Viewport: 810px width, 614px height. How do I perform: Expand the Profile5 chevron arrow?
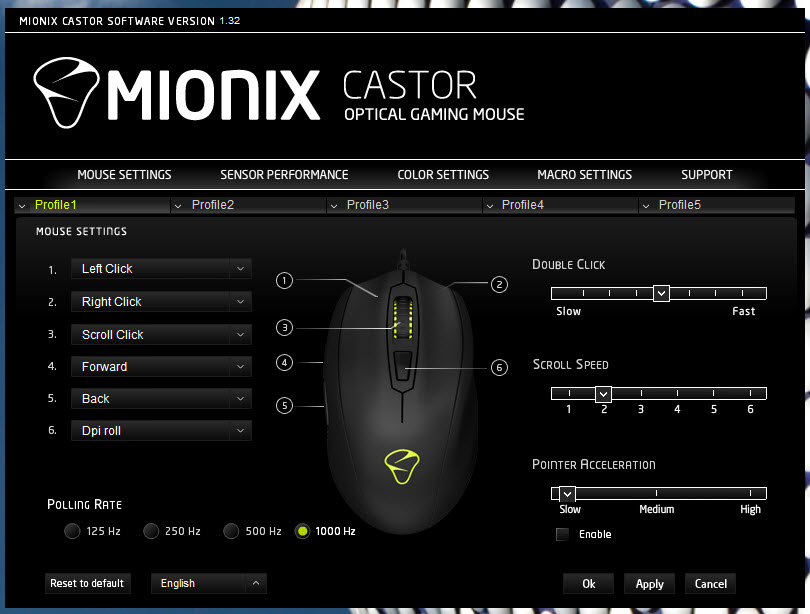pos(646,206)
